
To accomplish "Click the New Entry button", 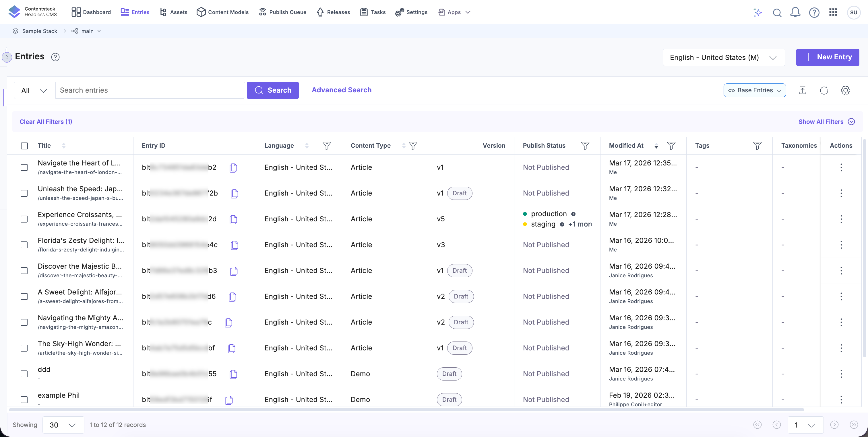I will pyautogui.click(x=827, y=57).
